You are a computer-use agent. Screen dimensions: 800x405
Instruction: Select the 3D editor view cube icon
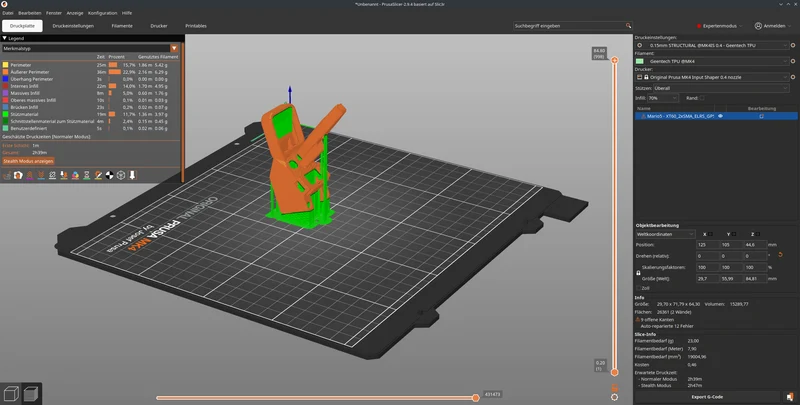[x=11, y=394]
